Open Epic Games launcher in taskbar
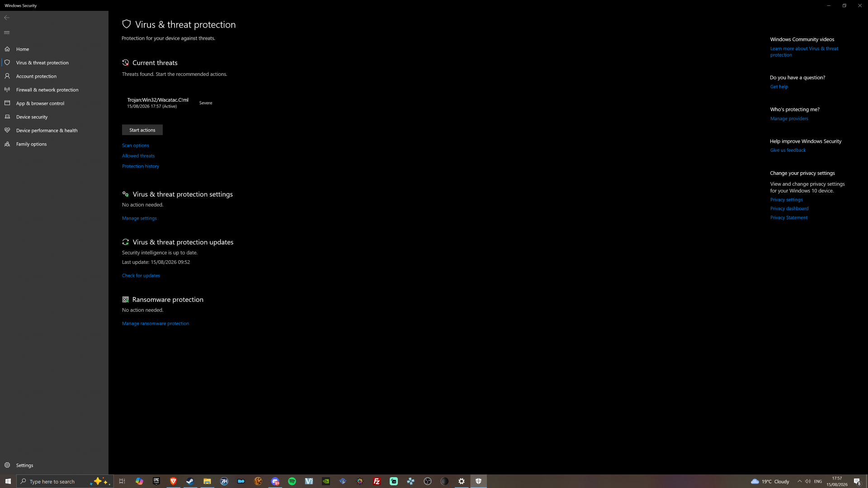Screen dimensions: 868x488 coord(156,481)
